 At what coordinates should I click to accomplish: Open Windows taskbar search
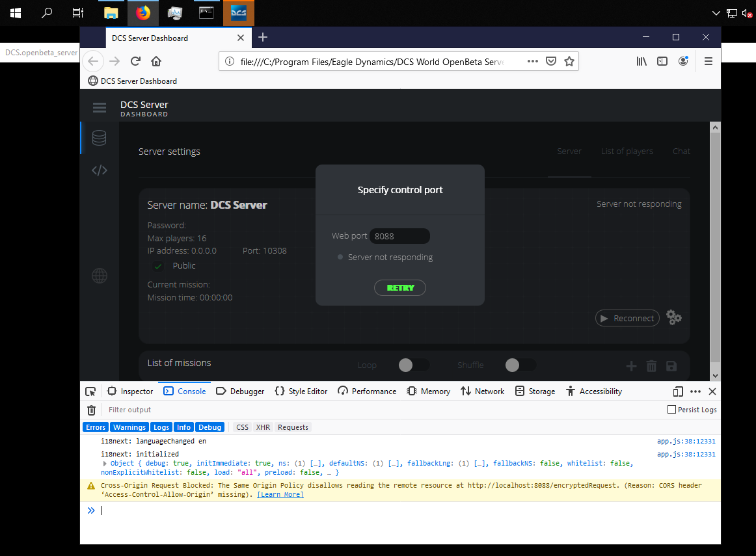tap(47, 13)
